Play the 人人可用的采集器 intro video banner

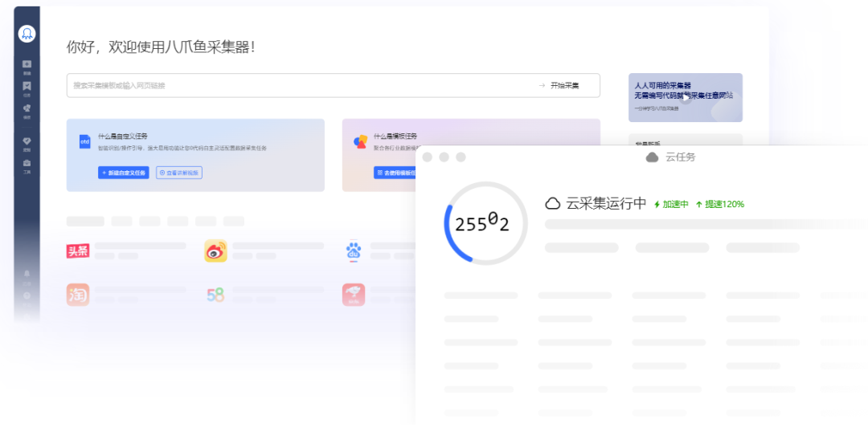click(x=686, y=98)
